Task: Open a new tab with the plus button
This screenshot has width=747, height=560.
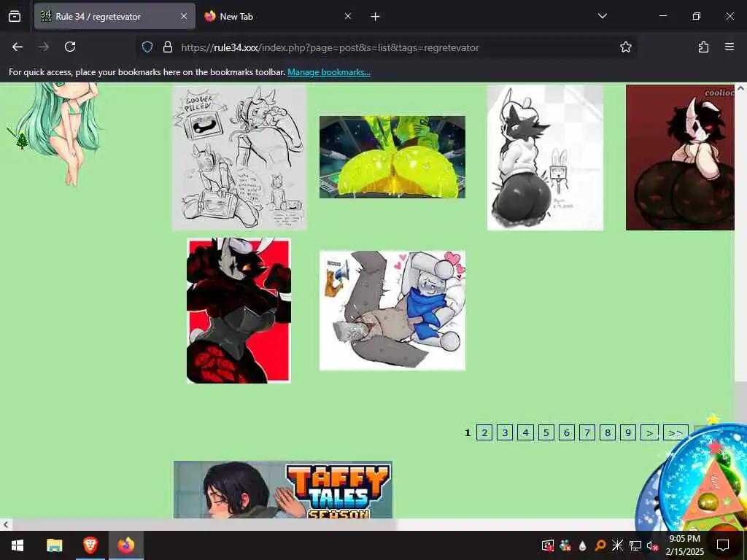Action: [x=376, y=17]
